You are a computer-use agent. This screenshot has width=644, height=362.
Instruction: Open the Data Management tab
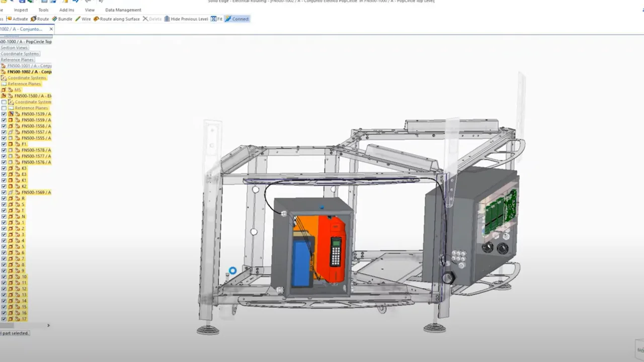(123, 10)
